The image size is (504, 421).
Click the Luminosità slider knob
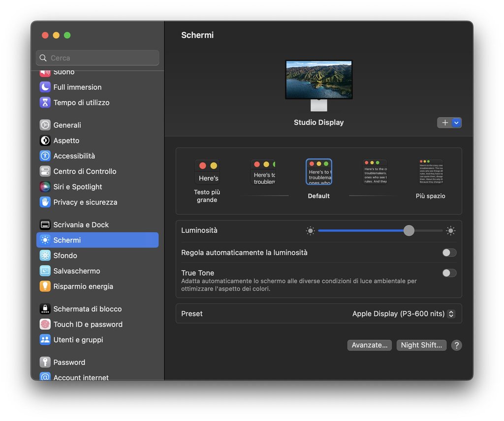point(409,231)
